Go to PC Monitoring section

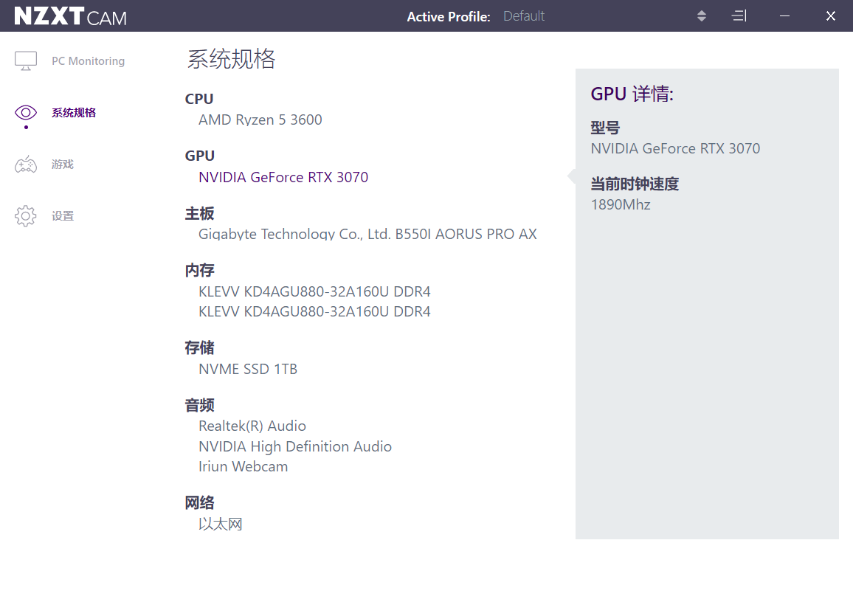[88, 61]
